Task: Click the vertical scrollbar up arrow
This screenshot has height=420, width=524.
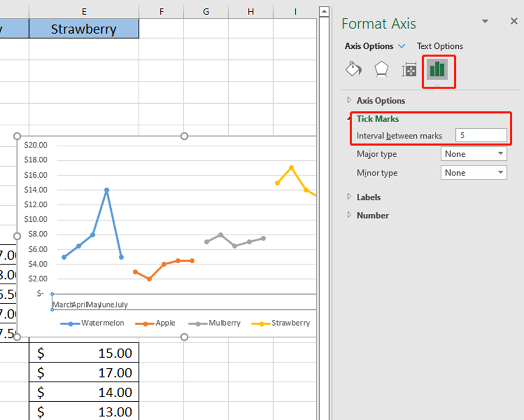Action: (324, 12)
